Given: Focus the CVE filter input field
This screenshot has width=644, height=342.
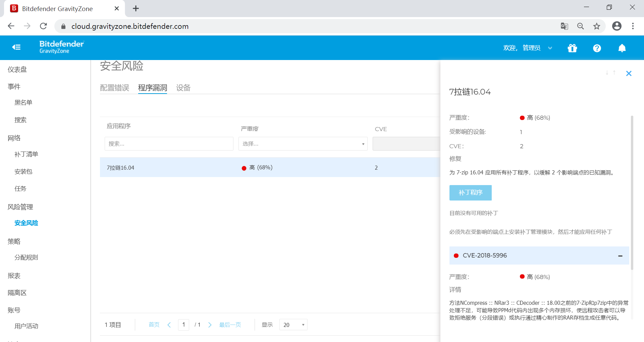Looking at the screenshot, I should (x=406, y=144).
